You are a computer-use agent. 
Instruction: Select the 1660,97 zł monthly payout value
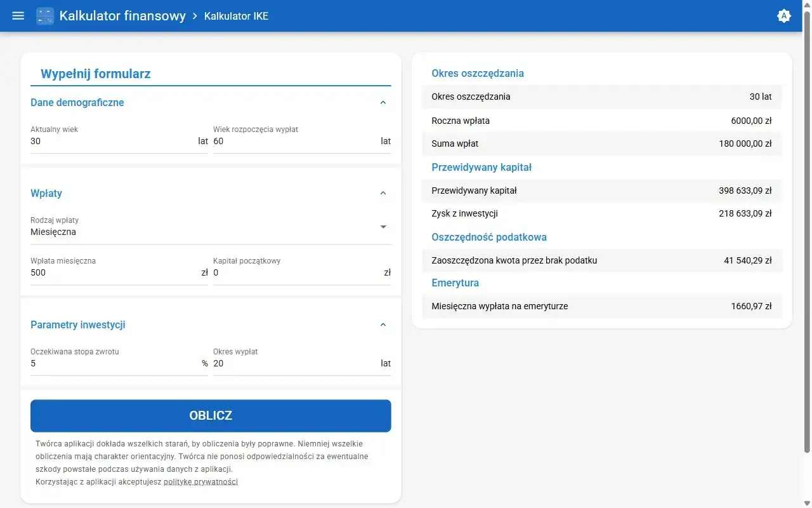752,306
